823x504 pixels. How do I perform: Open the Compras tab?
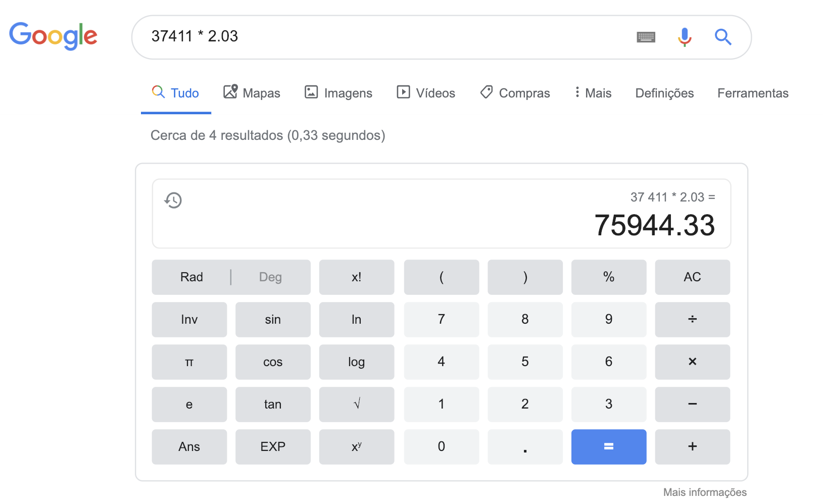(515, 93)
